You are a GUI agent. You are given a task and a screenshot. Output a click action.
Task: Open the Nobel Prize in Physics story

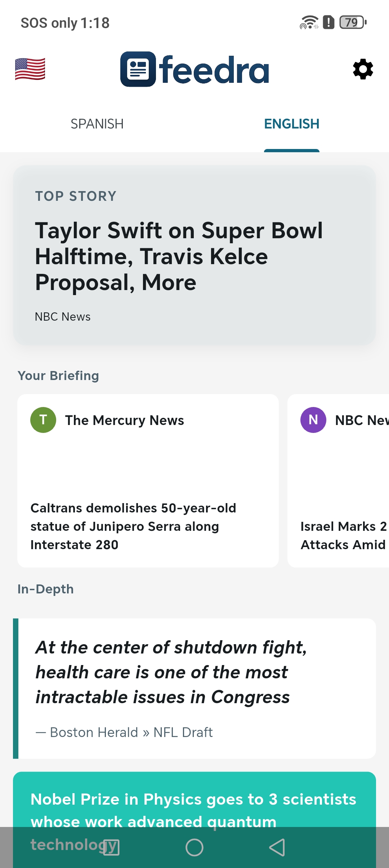point(193,806)
